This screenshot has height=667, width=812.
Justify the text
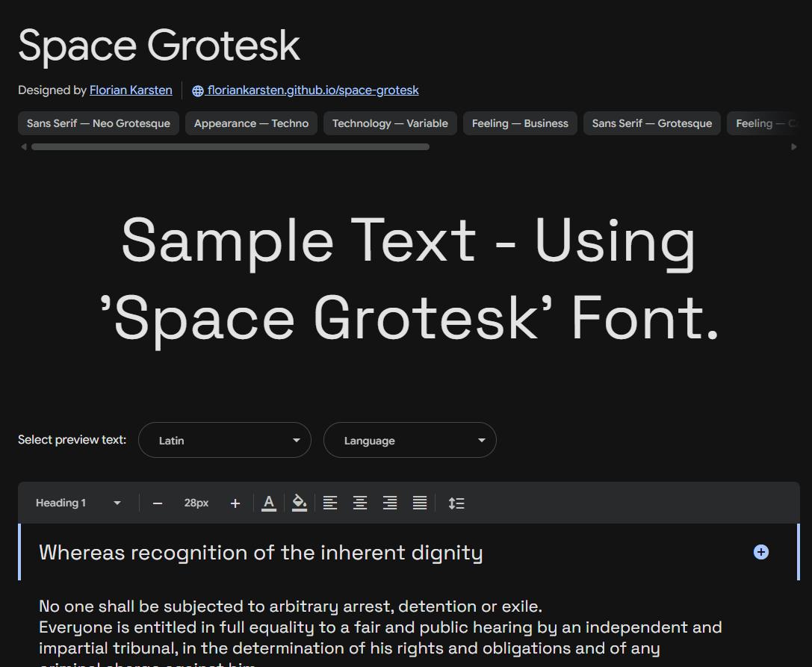pyautogui.click(x=420, y=503)
